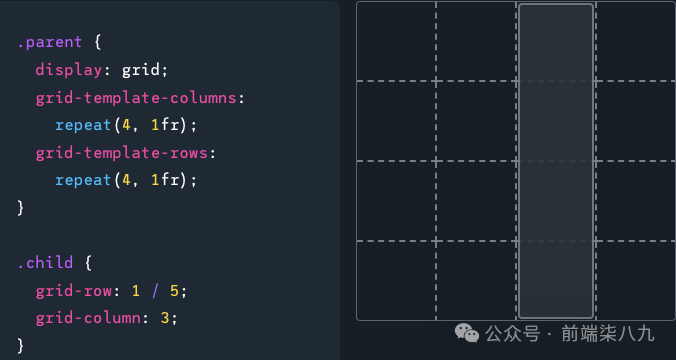Image resolution: width=676 pixels, height=360 pixels.
Task: Click the .parent selector text
Action: [x=50, y=42]
